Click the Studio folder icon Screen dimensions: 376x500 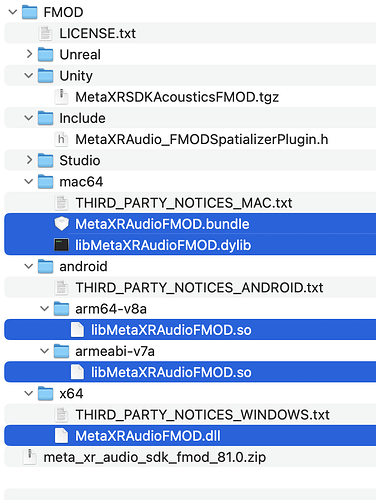(45, 160)
